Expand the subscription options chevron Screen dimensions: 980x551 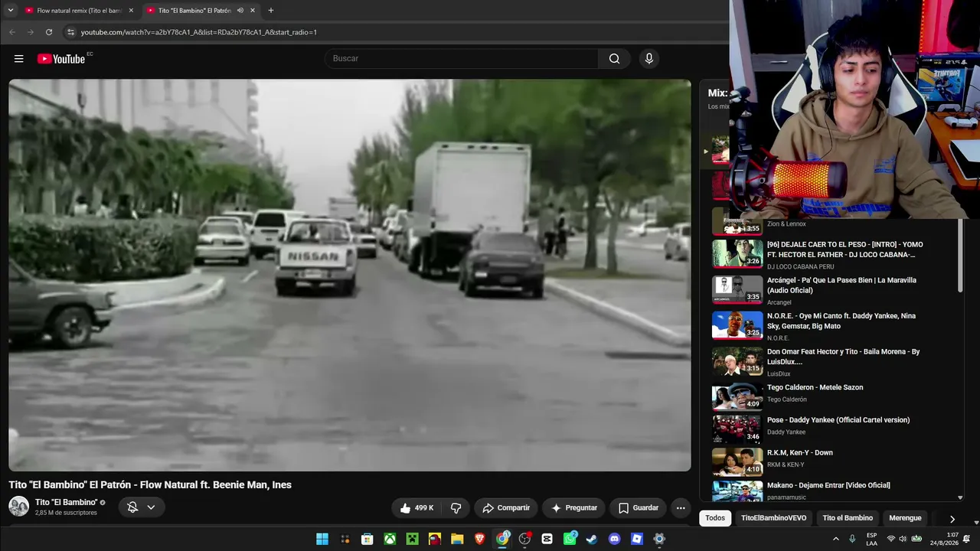151,507
